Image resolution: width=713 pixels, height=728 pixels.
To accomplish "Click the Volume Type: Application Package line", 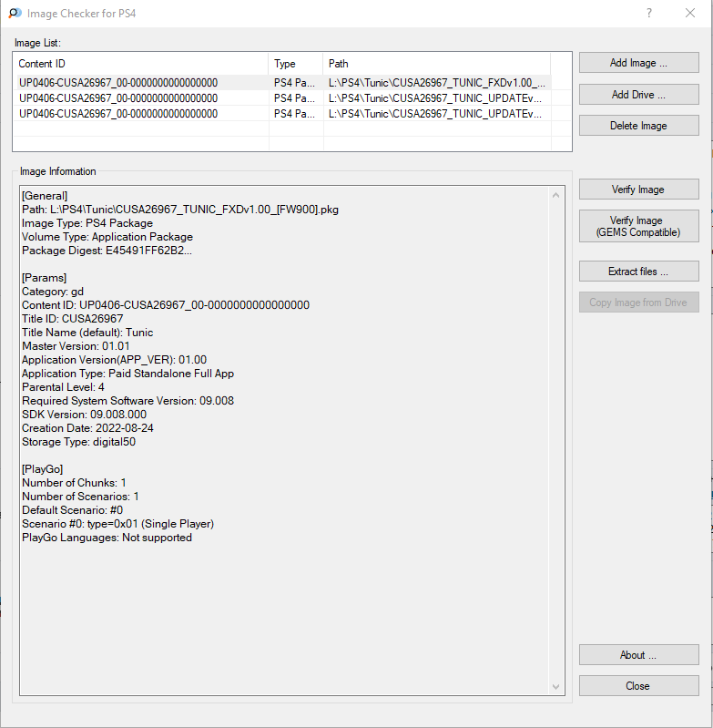I will (107, 237).
